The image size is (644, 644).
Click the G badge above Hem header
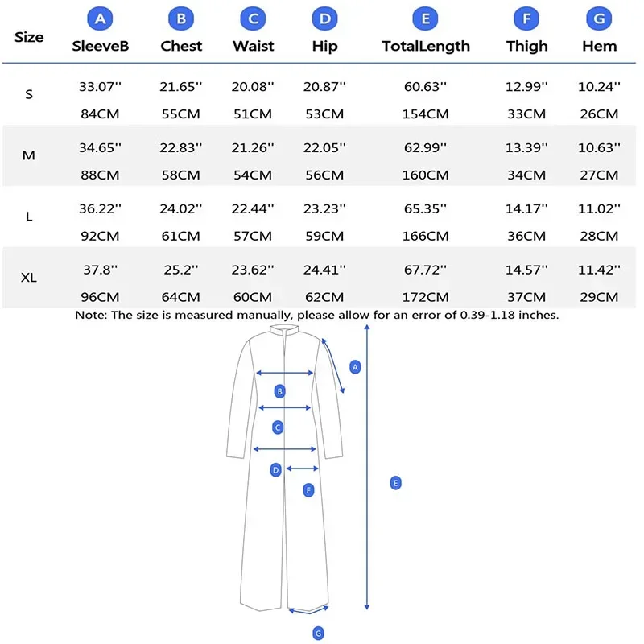599,19
